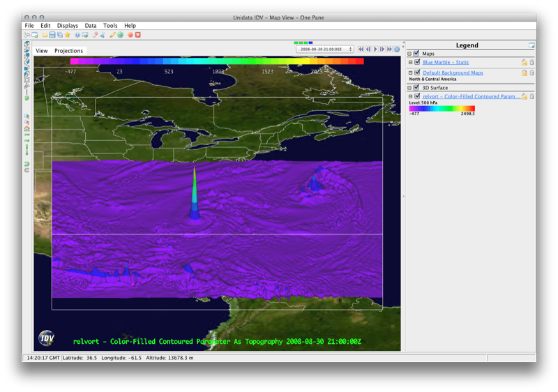Image resolution: width=558 pixels, height=392 pixels.
Task: Collapse the relvort layer legend details
Action: click(411, 96)
